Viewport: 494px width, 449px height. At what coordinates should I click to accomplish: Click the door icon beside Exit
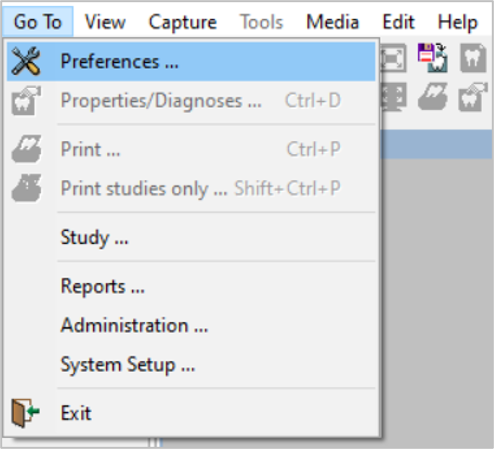(25, 413)
